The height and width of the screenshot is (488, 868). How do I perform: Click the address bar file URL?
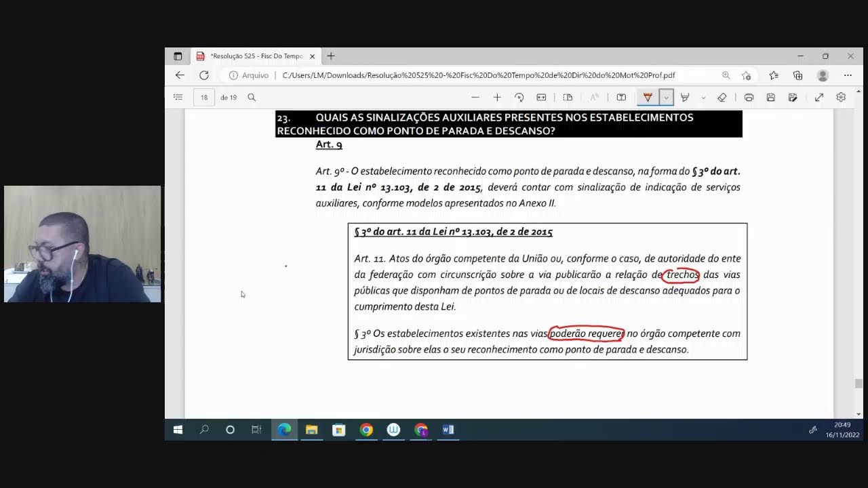tap(479, 75)
